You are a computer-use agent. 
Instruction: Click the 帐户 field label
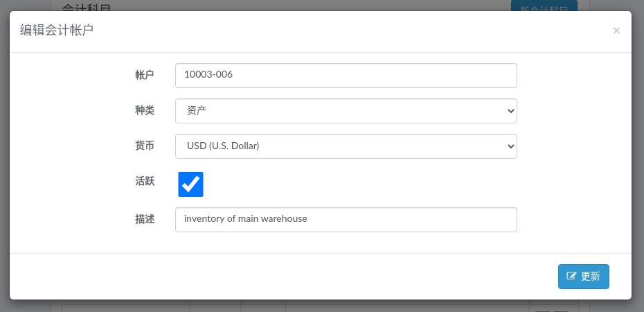tap(145, 75)
